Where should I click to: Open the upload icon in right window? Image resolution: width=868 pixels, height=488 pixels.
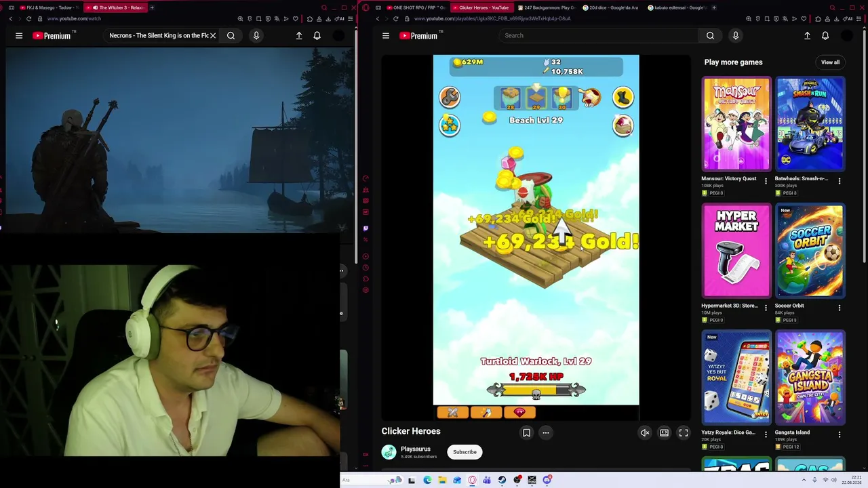(x=807, y=35)
